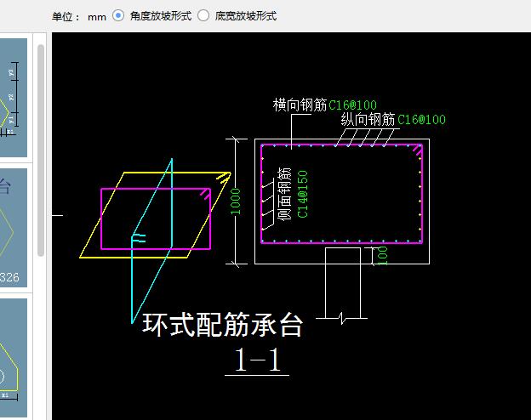This screenshot has width=531, height=420.
Task: Select the 底宽放坡形式 radio option
Action: pyautogui.click(x=203, y=16)
